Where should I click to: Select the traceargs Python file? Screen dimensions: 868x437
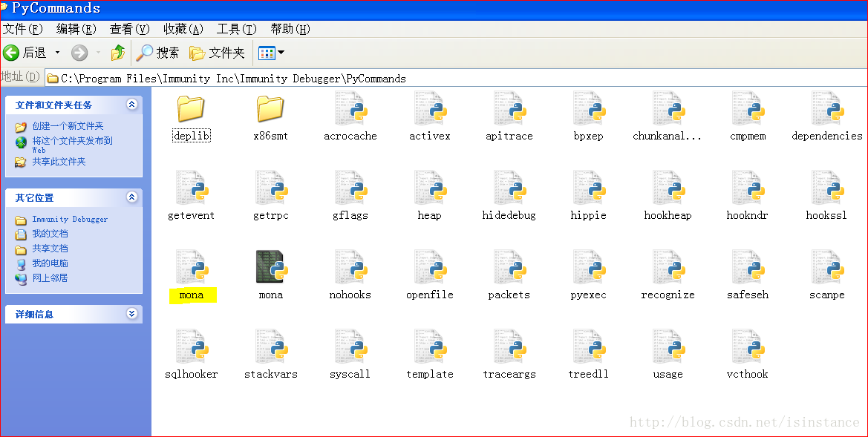(509, 346)
